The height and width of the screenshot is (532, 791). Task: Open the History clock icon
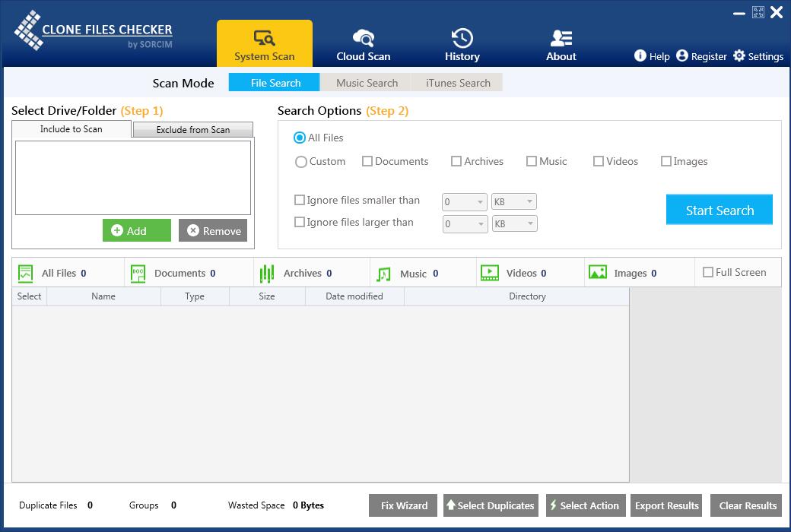462,38
